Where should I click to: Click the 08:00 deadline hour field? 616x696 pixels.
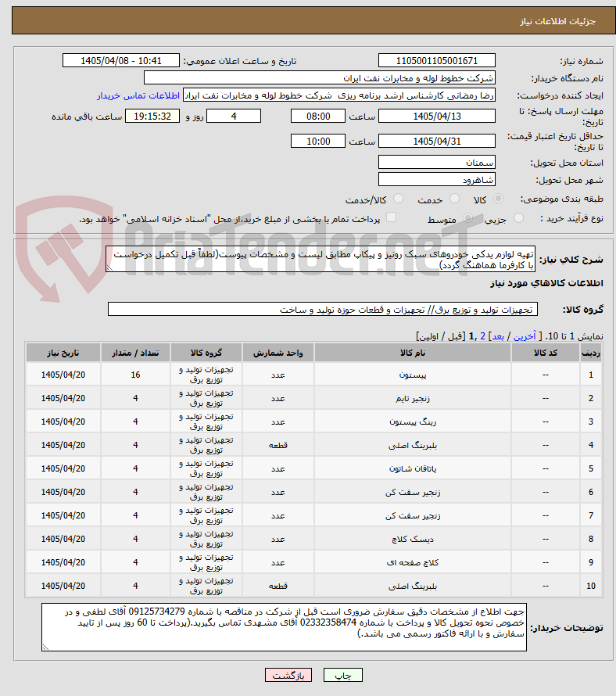(317, 117)
